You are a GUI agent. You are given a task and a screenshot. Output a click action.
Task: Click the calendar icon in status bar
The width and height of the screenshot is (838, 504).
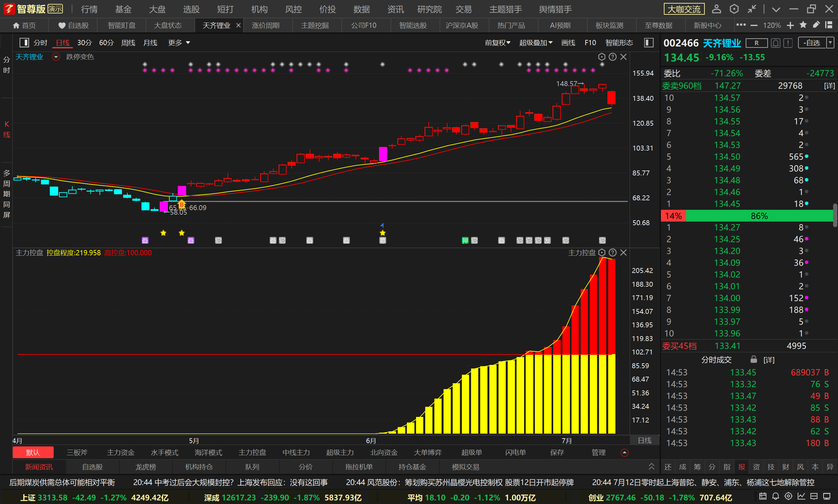coord(763,496)
